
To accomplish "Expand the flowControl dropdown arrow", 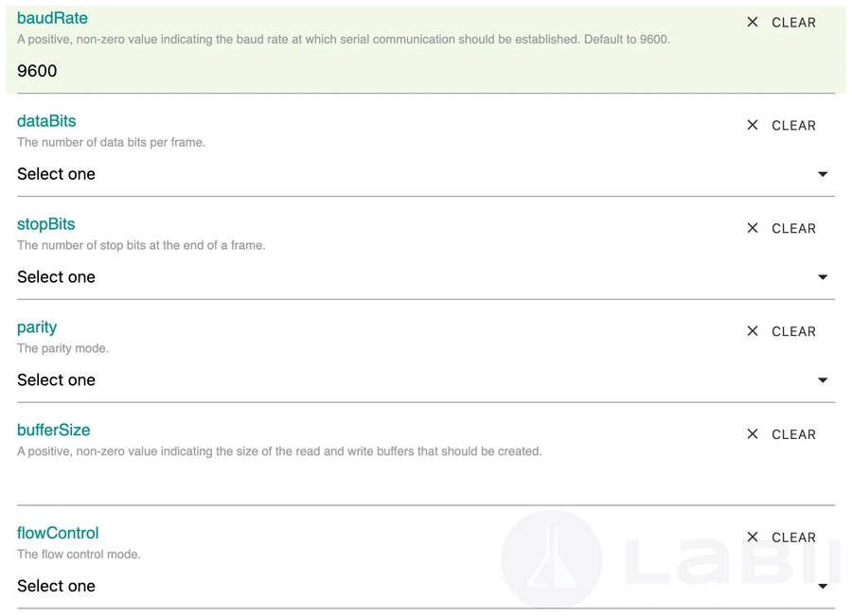I will [x=823, y=587].
